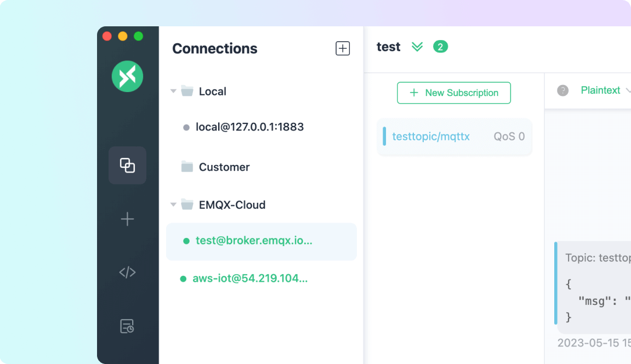Open the test connection chevron menu
Image resolution: width=631 pixels, height=364 pixels.
[417, 47]
